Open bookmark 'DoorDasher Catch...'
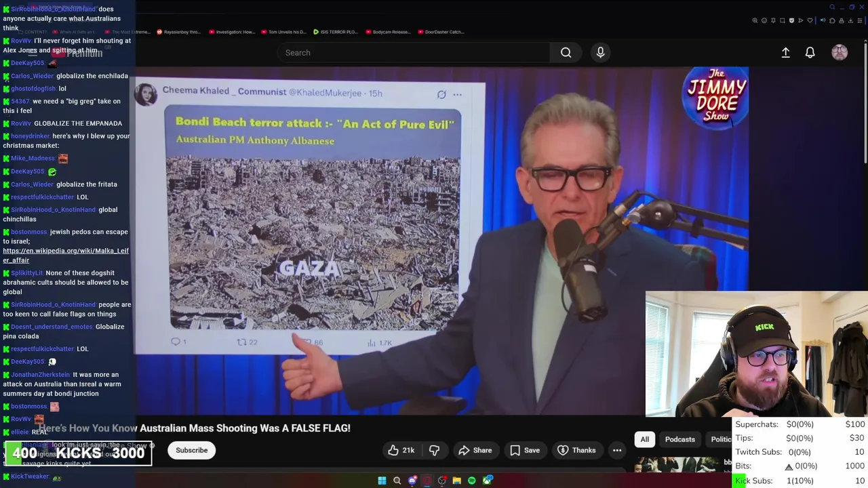The image size is (868, 488). [440, 32]
